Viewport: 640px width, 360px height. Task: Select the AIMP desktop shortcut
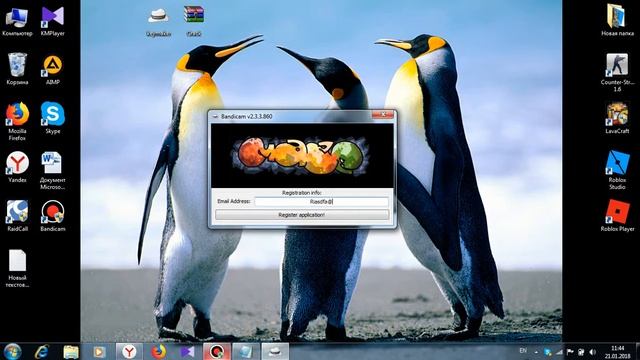click(x=53, y=69)
